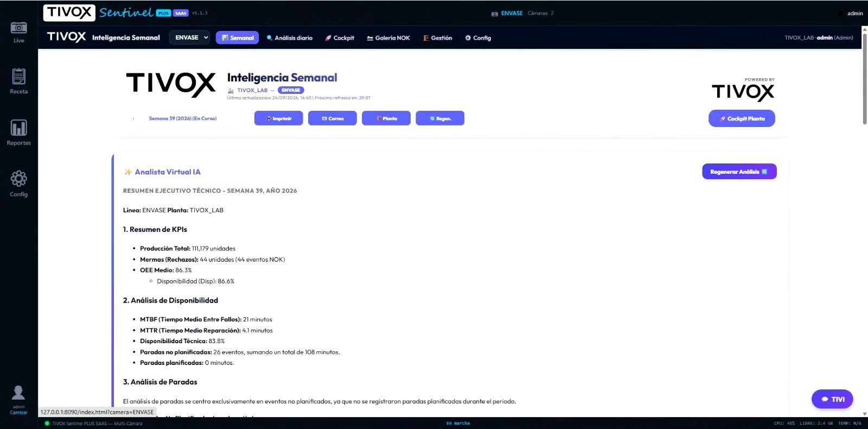Click Analista Virtual IA heading
Image resolution: width=868 pixels, height=429 pixels.
(168, 172)
